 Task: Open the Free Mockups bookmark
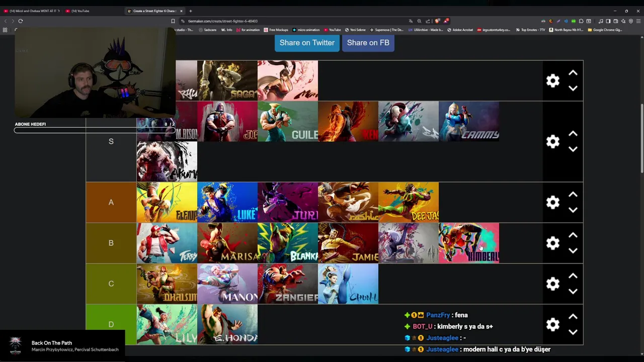coord(276,30)
